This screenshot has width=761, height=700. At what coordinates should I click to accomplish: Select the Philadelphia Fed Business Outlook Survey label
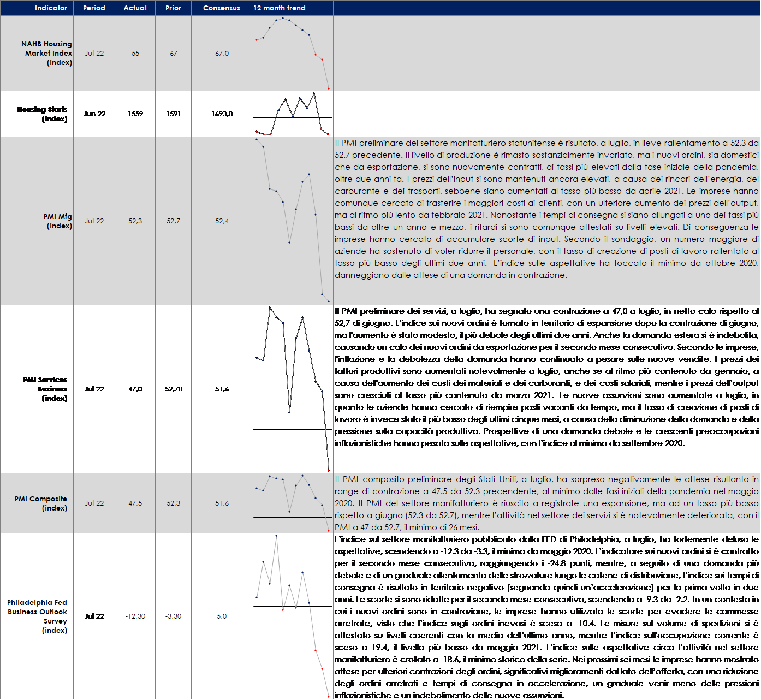[x=38, y=616]
